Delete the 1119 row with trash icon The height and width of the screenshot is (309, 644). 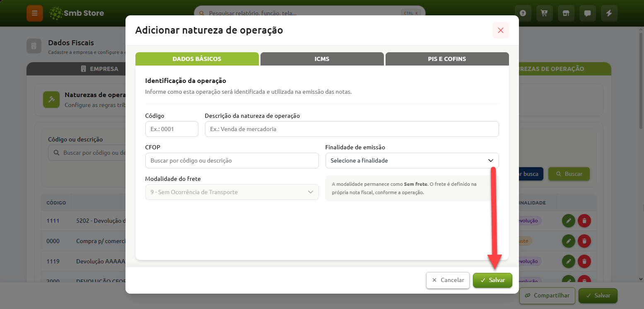[x=584, y=261]
